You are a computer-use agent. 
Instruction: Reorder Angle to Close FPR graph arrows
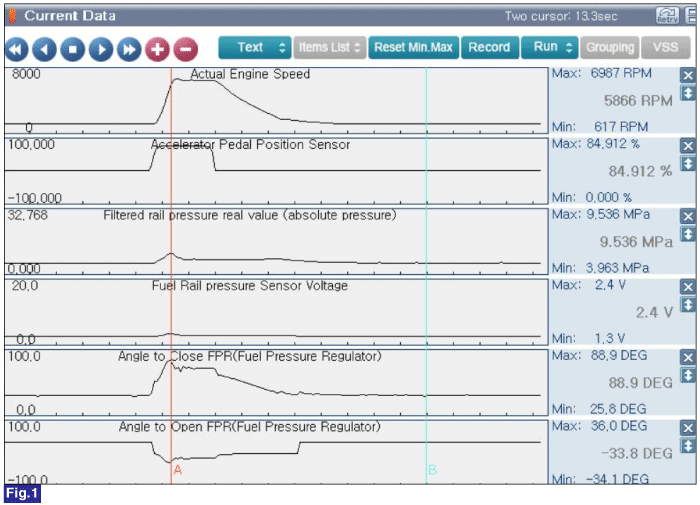click(x=688, y=376)
